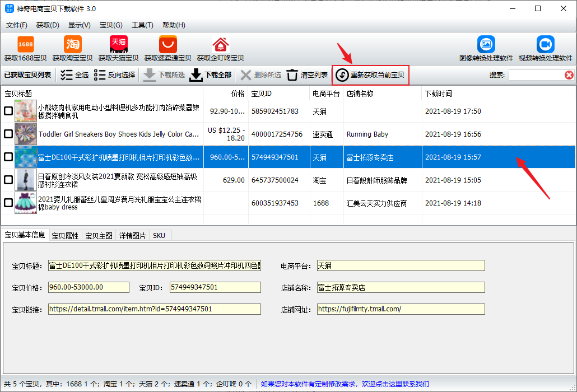This screenshot has width=577, height=392.
Task: Sort by 店铺名称 column header
Action: 383,94
